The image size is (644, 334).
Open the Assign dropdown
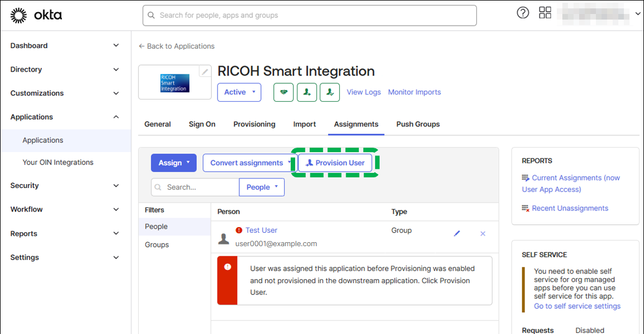point(174,163)
